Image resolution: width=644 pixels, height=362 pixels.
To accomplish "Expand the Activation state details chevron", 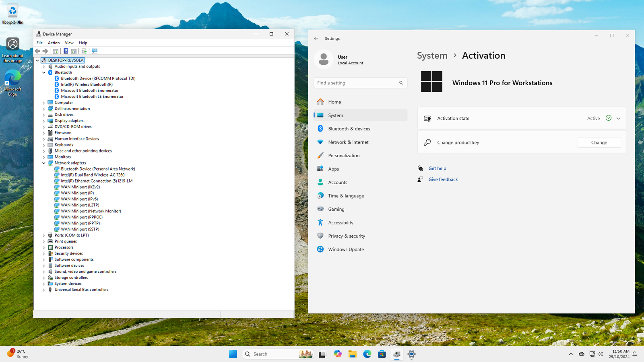I will pos(618,118).
